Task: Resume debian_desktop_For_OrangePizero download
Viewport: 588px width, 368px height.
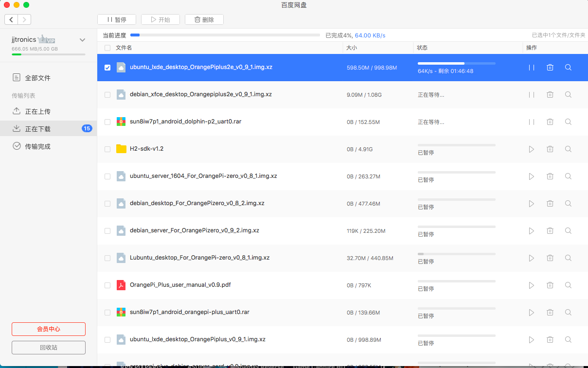Action: (x=532, y=204)
